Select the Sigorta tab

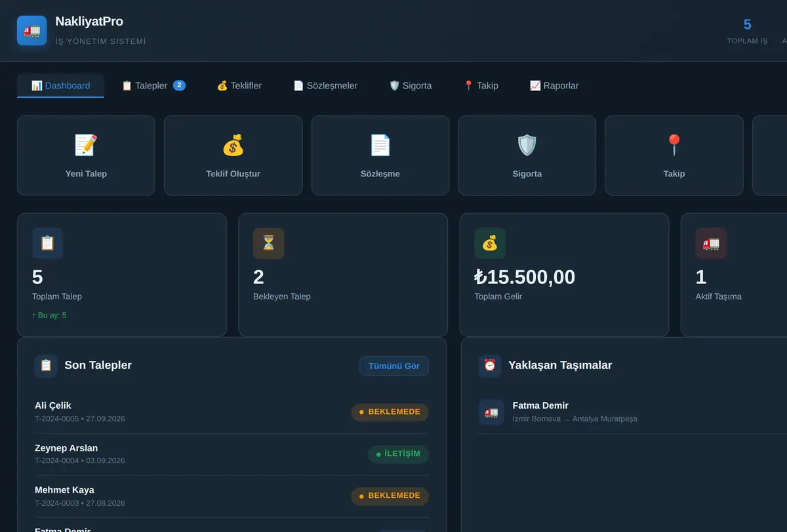tap(411, 85)
